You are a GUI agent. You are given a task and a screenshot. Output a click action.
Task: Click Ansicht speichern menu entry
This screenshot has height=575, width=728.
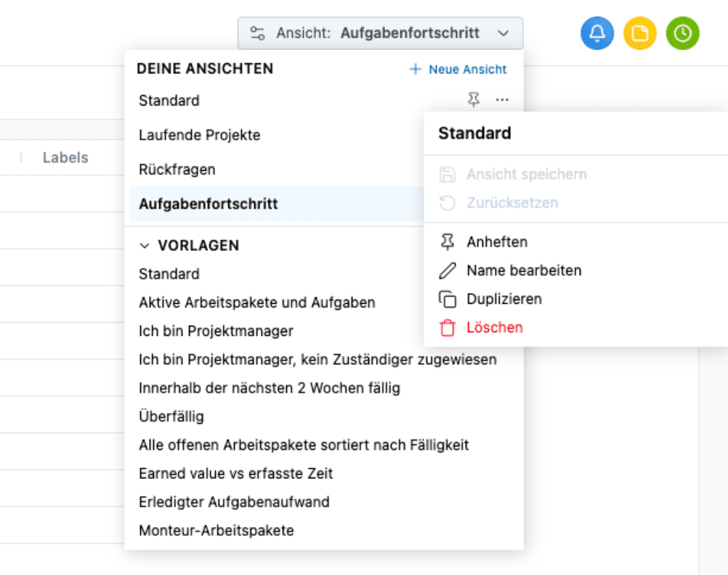575,174
